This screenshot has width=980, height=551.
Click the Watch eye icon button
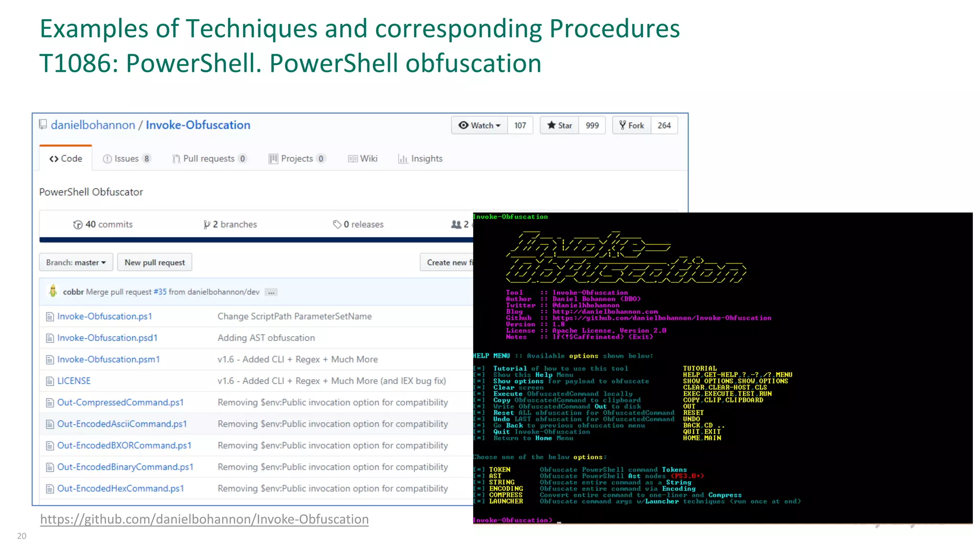(464, 125)
